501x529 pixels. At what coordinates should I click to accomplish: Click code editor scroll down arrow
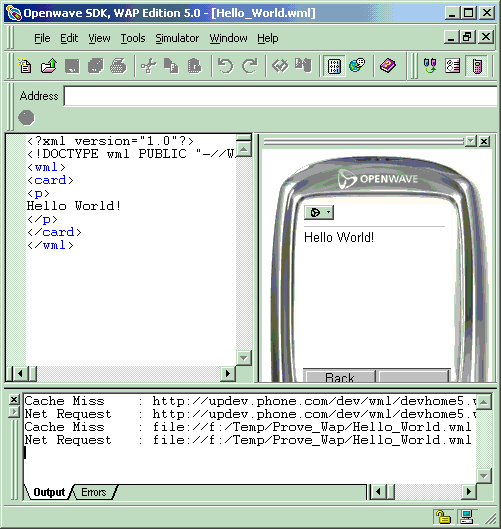244,358
